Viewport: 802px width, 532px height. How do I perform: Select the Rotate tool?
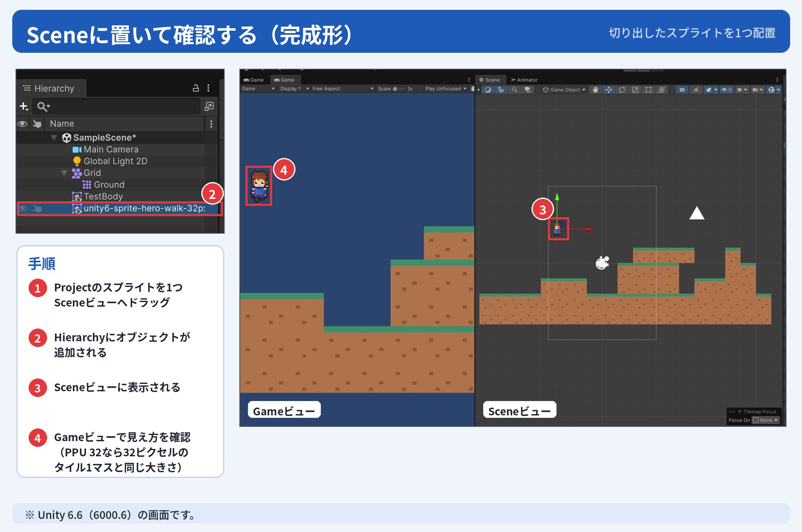pos(622,90)
